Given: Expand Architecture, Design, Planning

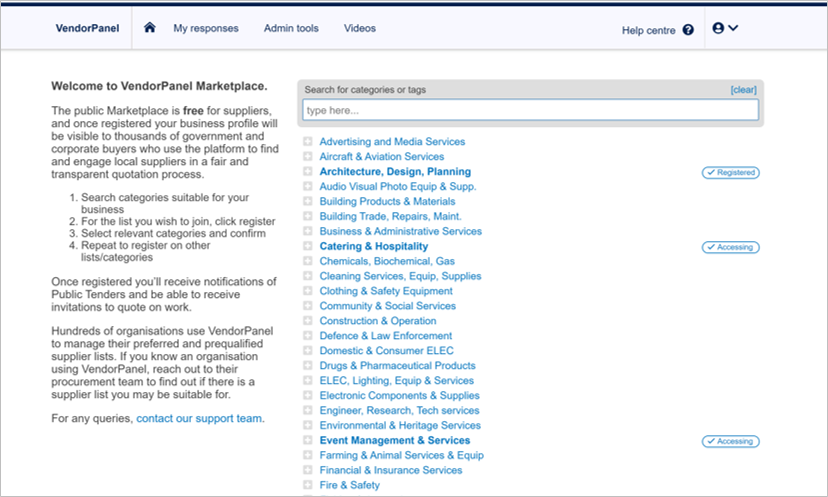Looking at the screenshot, I should 308,171.
